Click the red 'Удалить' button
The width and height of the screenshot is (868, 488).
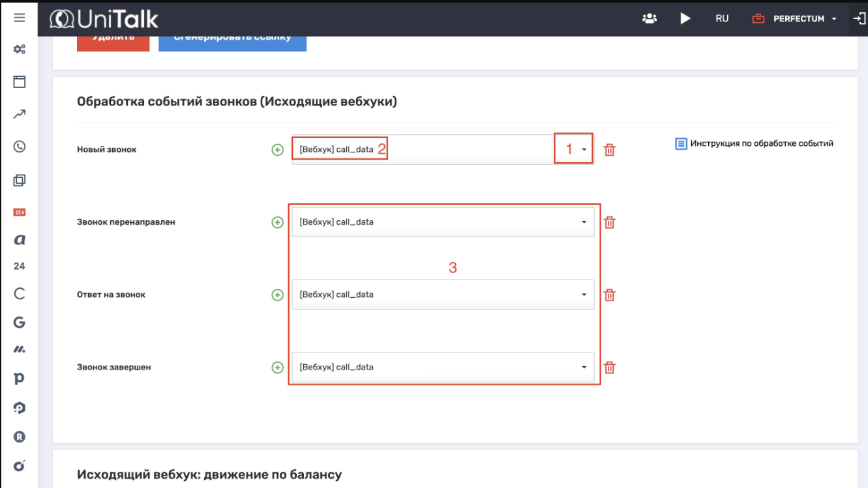pos(113,40)
